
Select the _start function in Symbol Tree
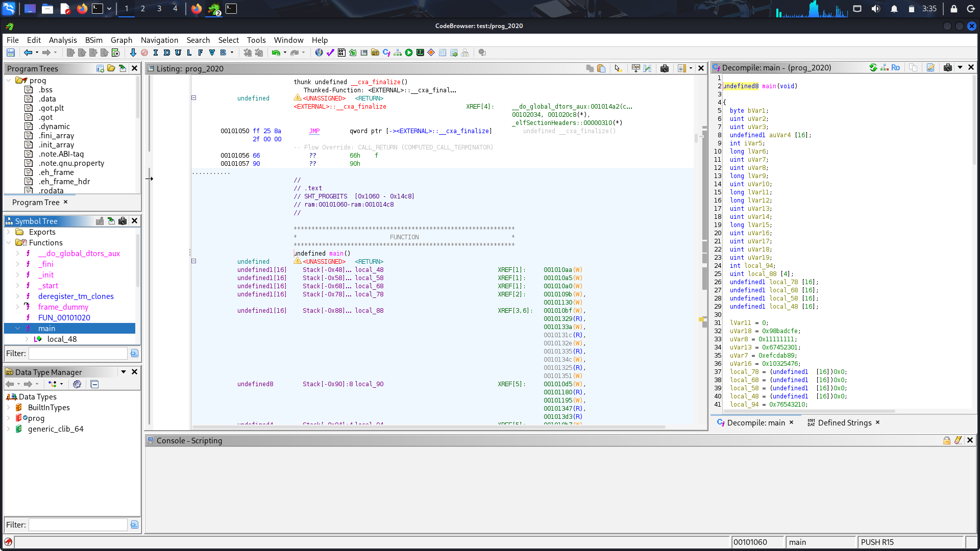(50, 286)
